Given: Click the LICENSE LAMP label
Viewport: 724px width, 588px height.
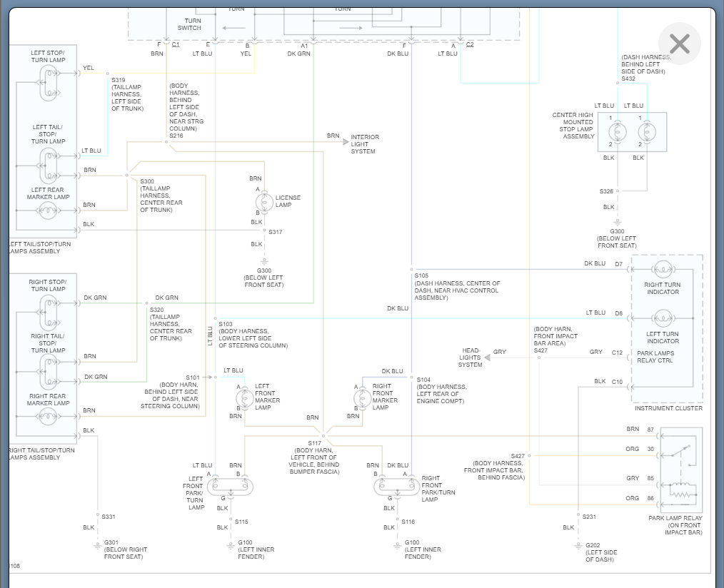Looking at the screenshot, I should tap(288, 201).
